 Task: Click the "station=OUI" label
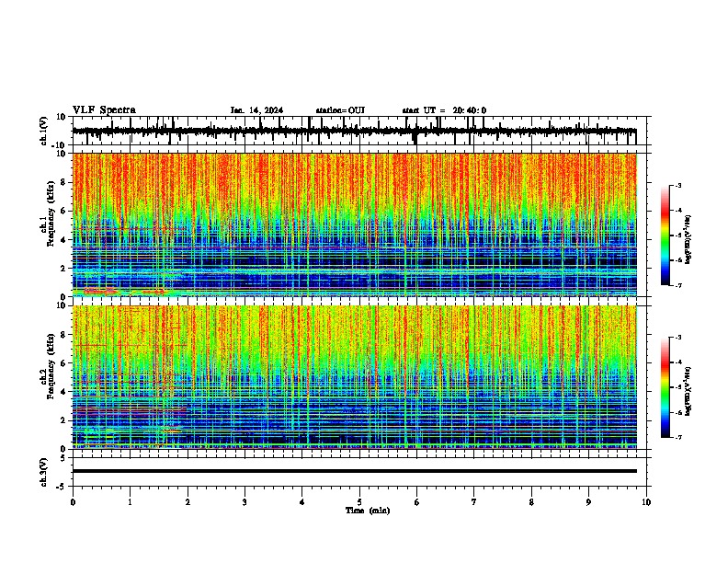tap(340, 110)
